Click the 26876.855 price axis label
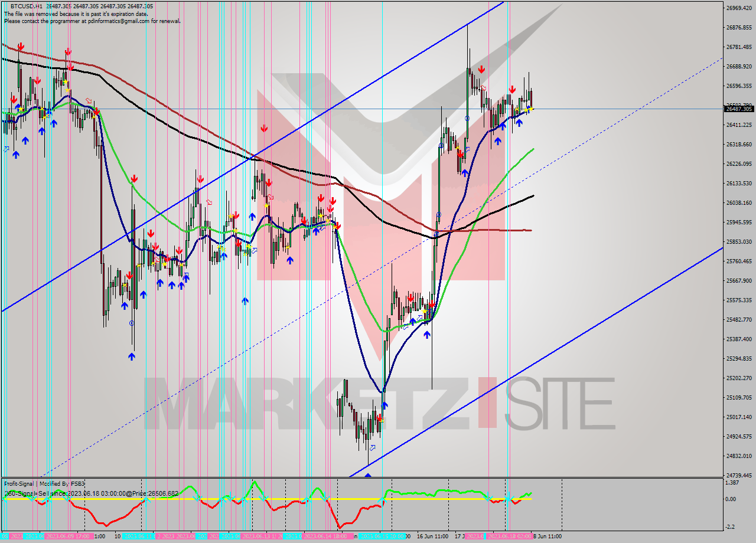756x543 pixels. tap(739, 28)
